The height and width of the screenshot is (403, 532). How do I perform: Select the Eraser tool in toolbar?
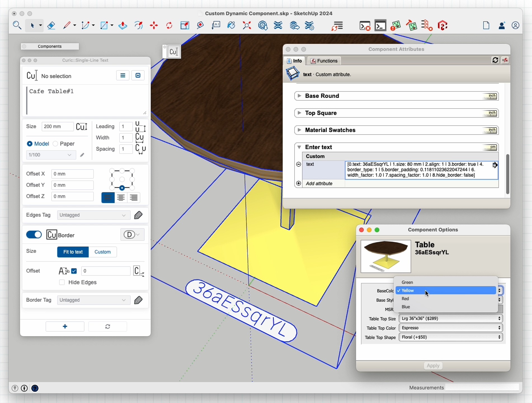pyautogui.click(x=51, y=26)
